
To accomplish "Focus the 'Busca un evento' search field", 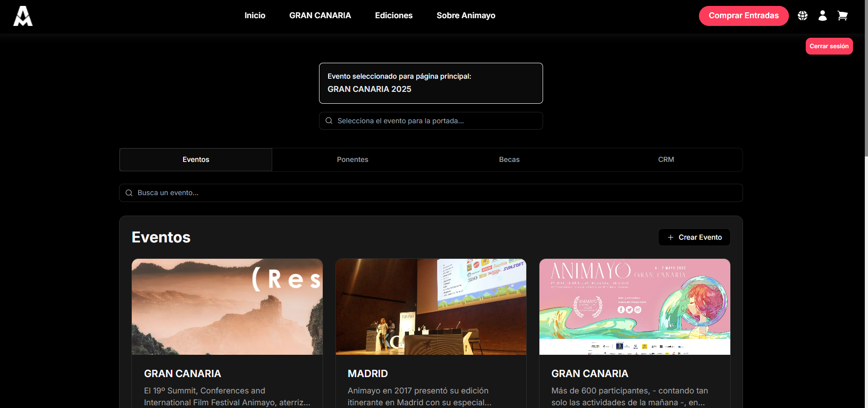I will [x=431, y=193].
